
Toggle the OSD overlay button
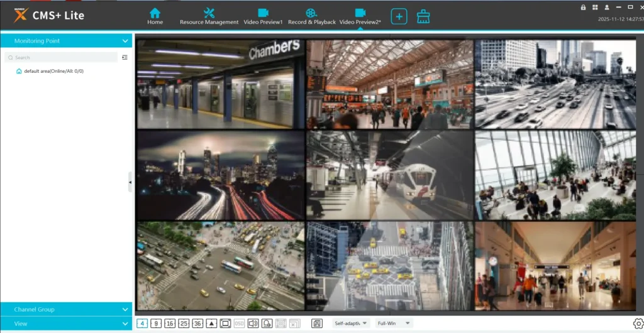pos(239,324)
